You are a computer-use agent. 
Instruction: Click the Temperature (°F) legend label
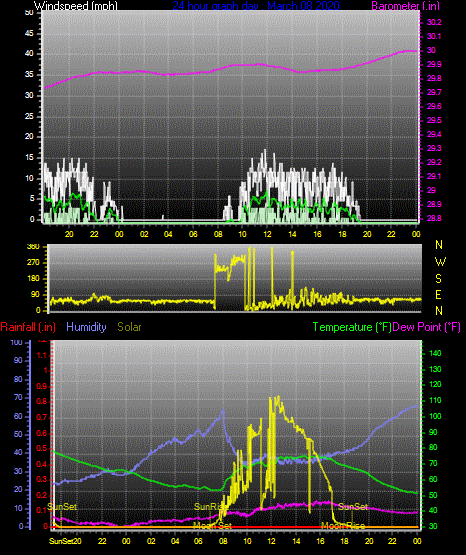(352, 327)
